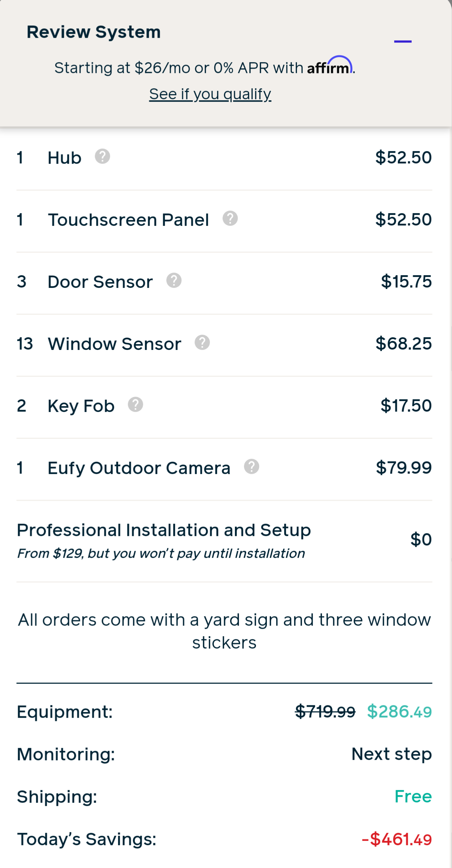Click Key Fob question mark icon
452x868 pixels.
click(x=135, y=405)
